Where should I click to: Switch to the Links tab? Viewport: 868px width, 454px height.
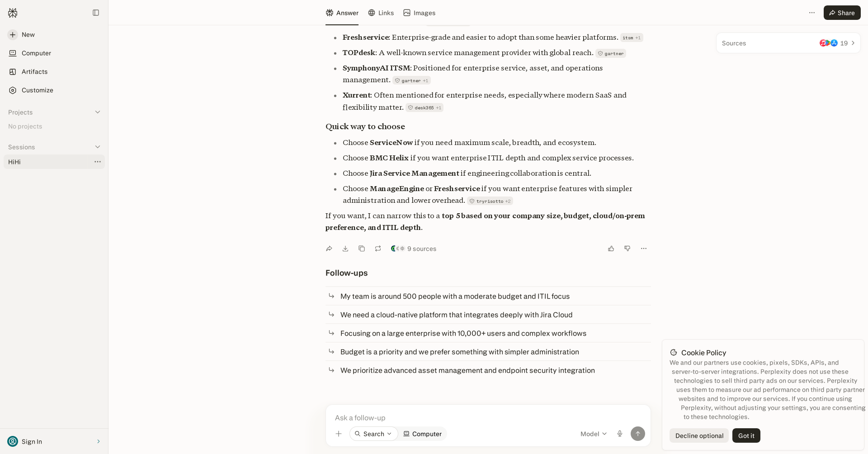[381, 13]
